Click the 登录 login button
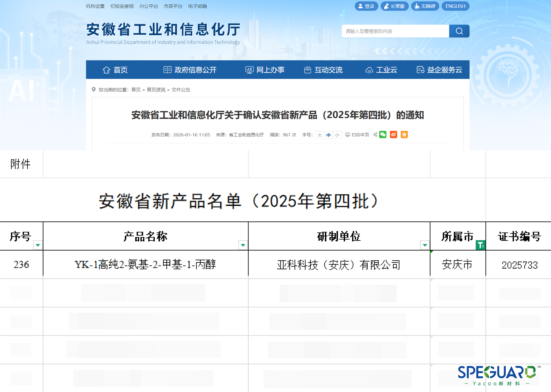Screen dimensions: 551x392 [x=366, y=6]
